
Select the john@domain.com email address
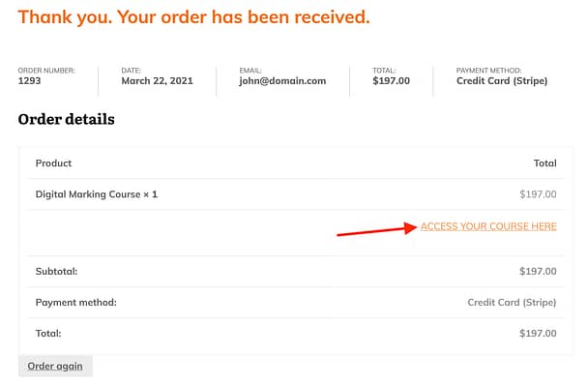point(282,81)
